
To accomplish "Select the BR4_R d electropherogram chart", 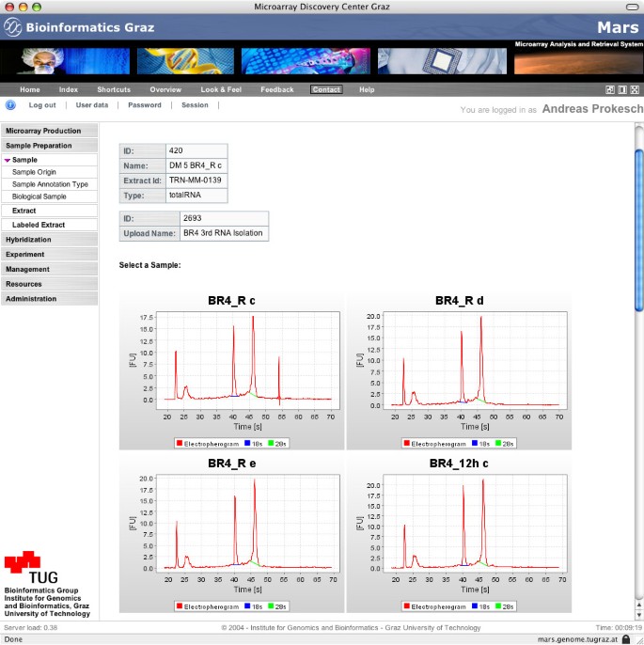I will (x=459, y=371).
